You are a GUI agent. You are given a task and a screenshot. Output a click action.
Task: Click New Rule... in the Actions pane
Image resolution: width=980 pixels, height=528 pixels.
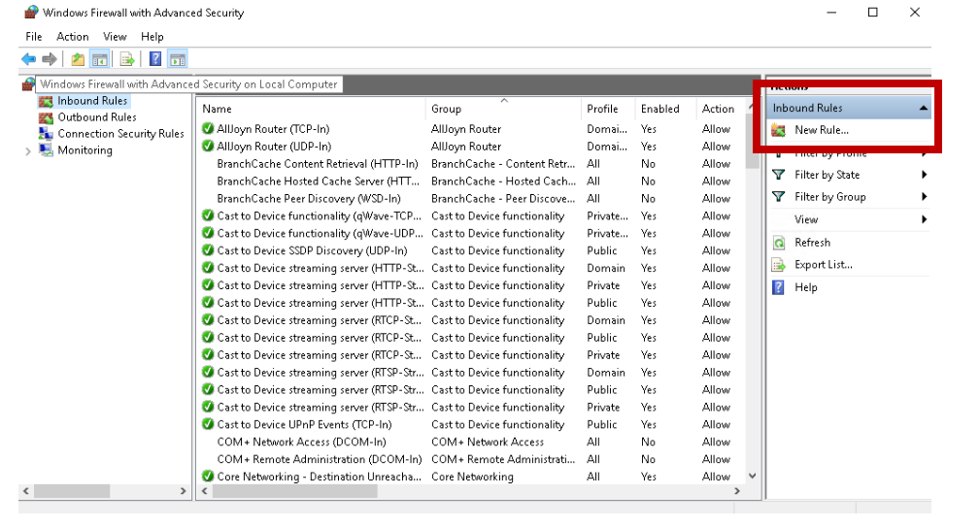(x=821, y=130)
